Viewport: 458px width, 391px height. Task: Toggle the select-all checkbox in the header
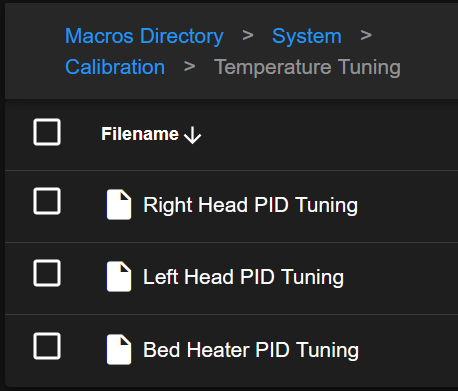(47, 132)
